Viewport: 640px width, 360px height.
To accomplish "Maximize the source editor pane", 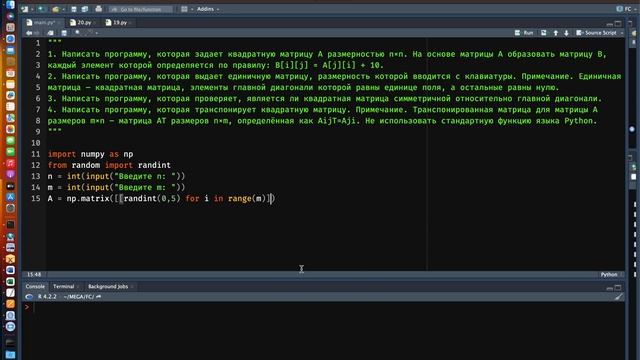I will tap(618, 23).
